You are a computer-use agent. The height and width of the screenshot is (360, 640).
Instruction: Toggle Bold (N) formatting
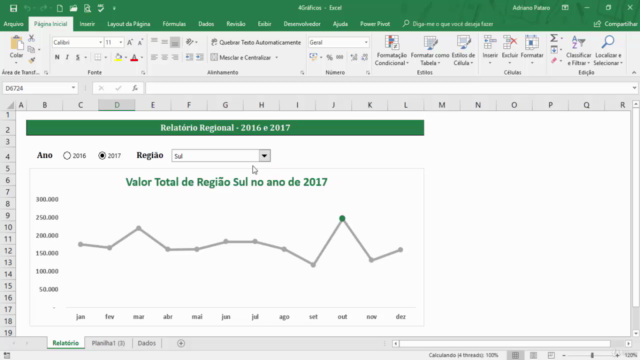[57, 58]
